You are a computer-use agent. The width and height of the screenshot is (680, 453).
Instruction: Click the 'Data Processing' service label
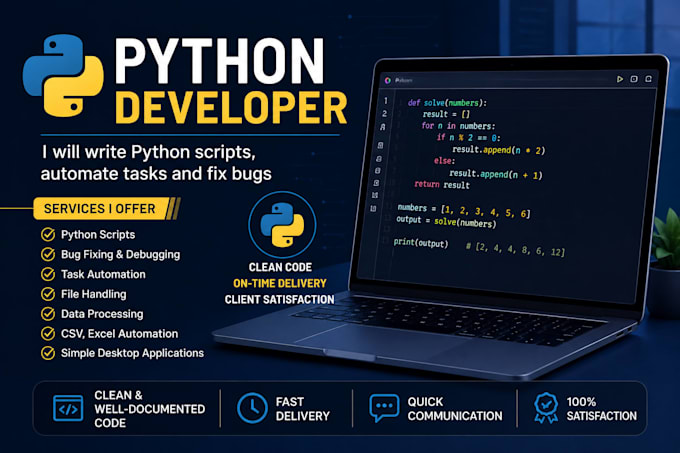click(102, 314)
